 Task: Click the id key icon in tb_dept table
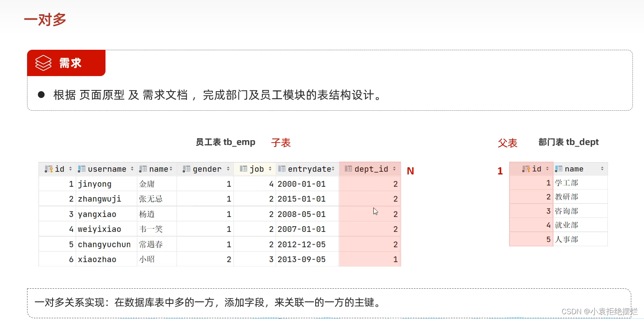click(x=526, y=169)
